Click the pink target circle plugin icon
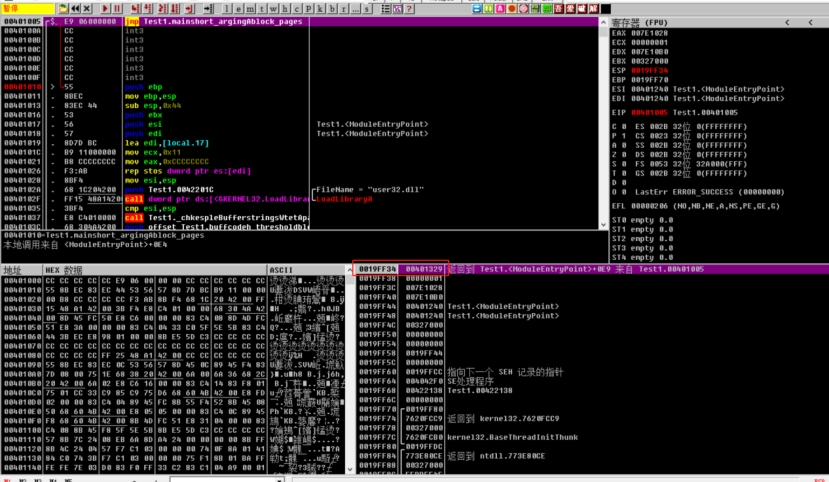The height and width of the screenshot is (482, 829). 523,9
